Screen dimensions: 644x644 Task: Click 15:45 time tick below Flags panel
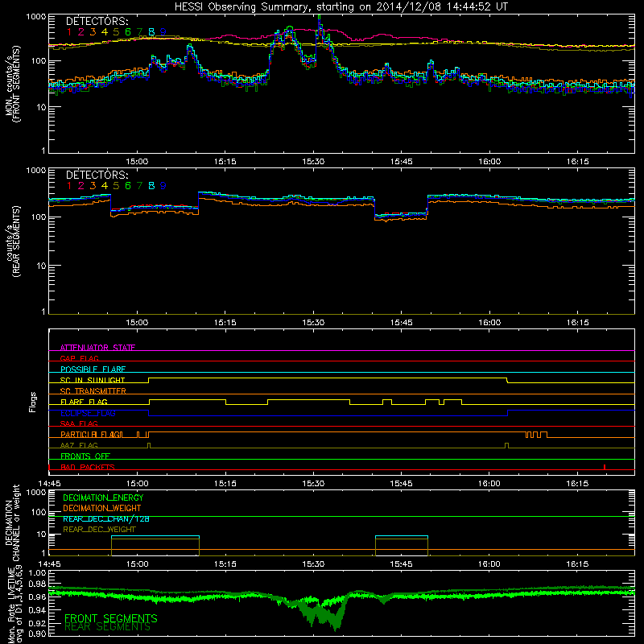[401, 484]
